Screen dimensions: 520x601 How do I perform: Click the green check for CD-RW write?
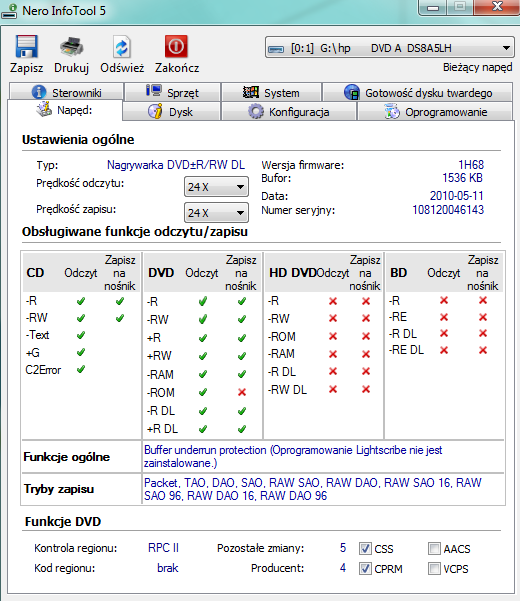pos(120,318)
